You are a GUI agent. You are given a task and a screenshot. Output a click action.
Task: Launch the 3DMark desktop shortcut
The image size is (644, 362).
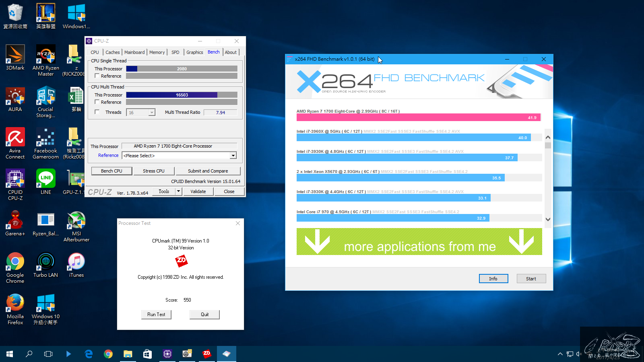pos(15,58)
